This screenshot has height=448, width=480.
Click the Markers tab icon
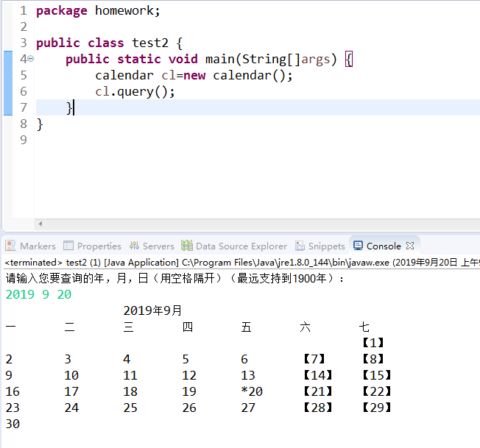(x=10, y=246)
